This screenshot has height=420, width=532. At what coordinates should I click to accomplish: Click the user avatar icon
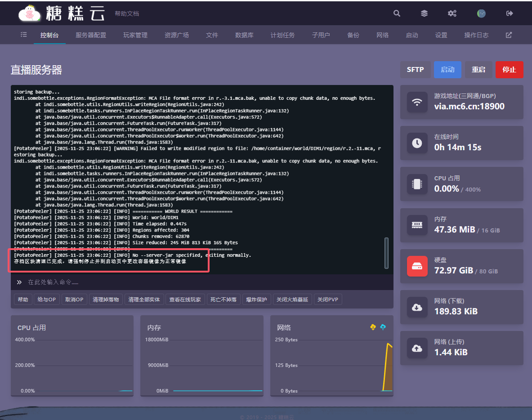tap(481, 13)
